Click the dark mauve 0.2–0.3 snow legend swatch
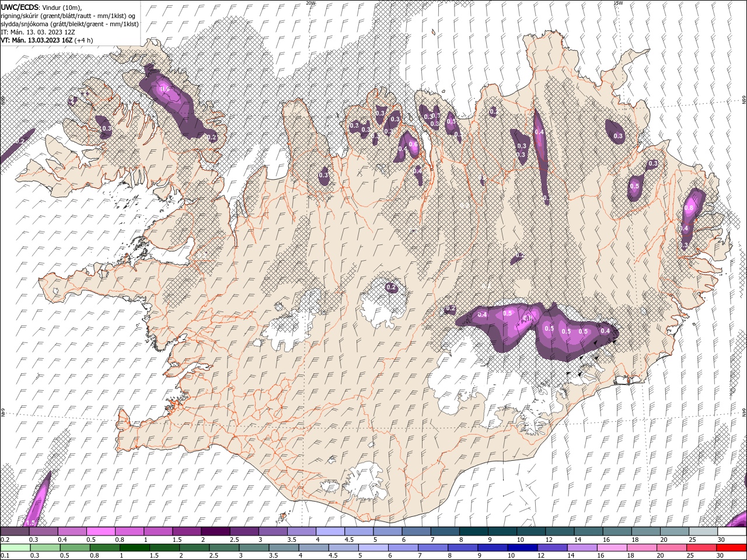The width and height of the screenshot is (747, 560). pyautogui.click(x=15, y=531)
